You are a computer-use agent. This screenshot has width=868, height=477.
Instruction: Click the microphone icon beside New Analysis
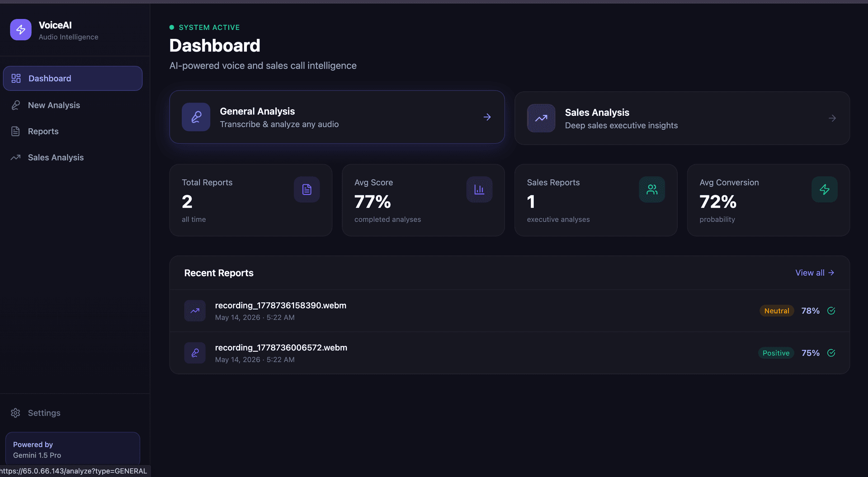point(16,105)
